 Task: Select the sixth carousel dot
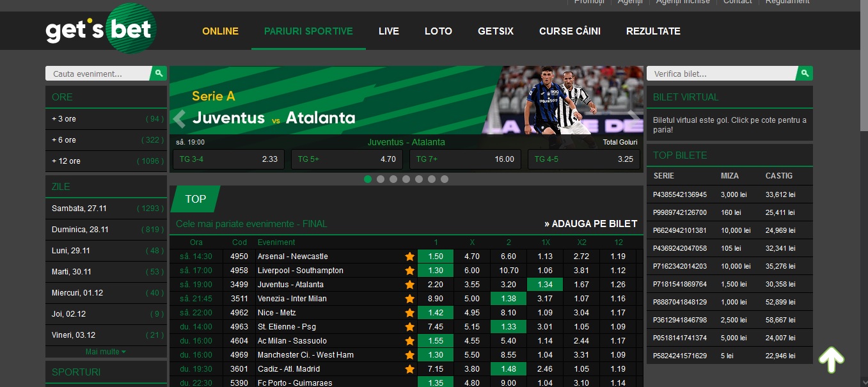pos(432,179)
